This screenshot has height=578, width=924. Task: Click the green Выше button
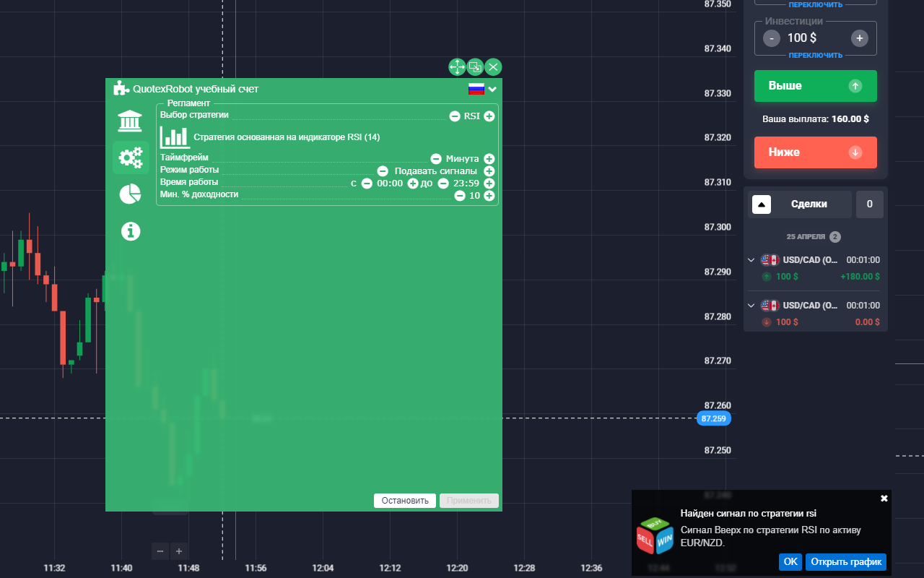[x=816, y=86]
